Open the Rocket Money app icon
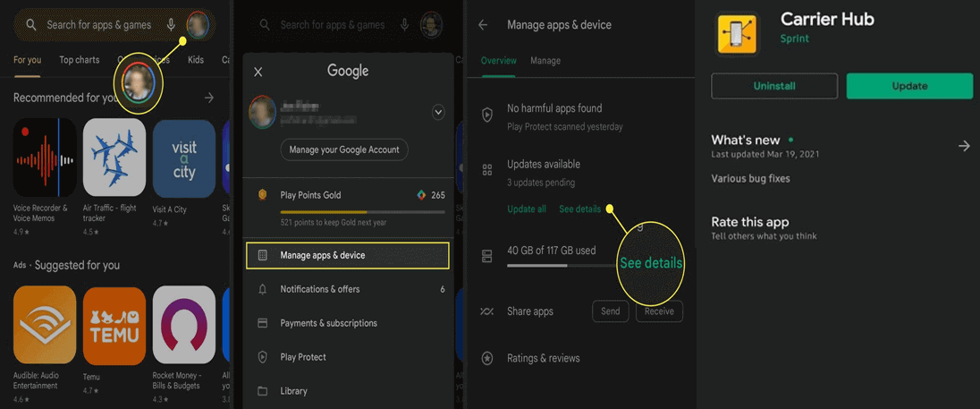Viewport: 980px width, 409px height. [183, 325]
